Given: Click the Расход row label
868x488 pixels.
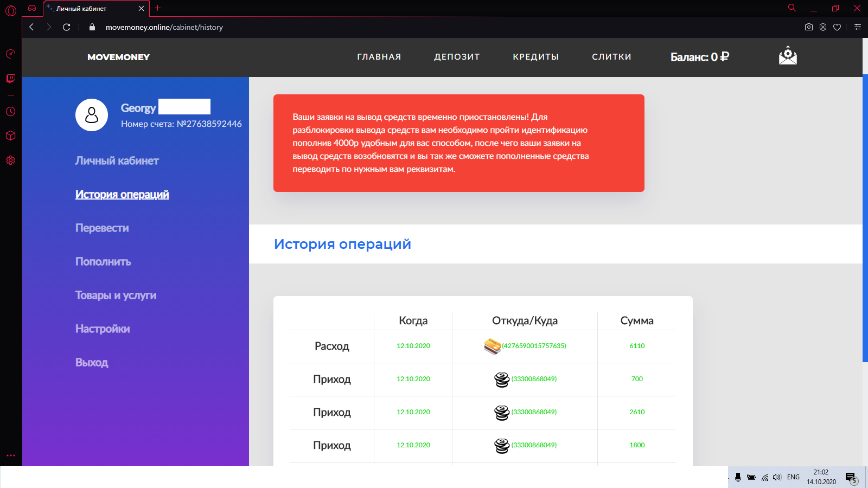Looking at the screenshot, I should [x=332, y=346].
